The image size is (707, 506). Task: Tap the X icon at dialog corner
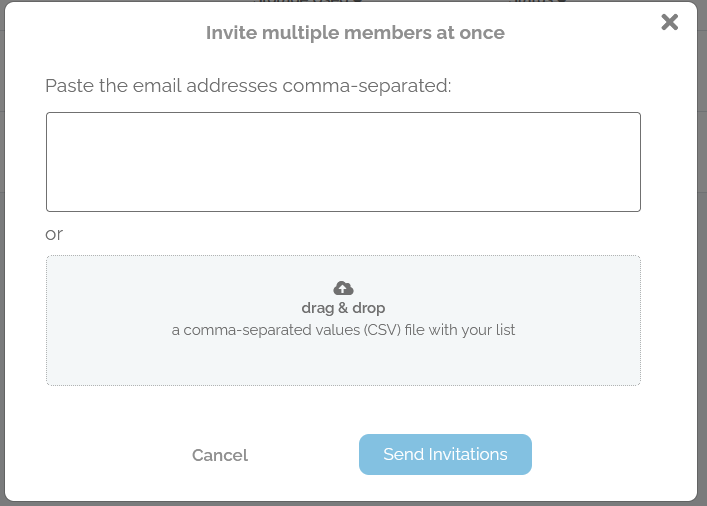[670, 22]
